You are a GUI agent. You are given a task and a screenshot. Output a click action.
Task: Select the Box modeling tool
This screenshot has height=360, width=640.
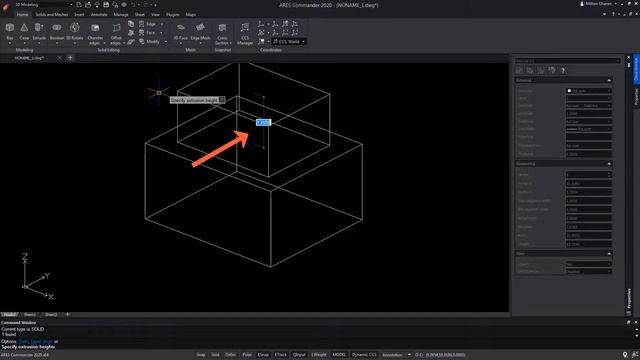tap(10, 31)
